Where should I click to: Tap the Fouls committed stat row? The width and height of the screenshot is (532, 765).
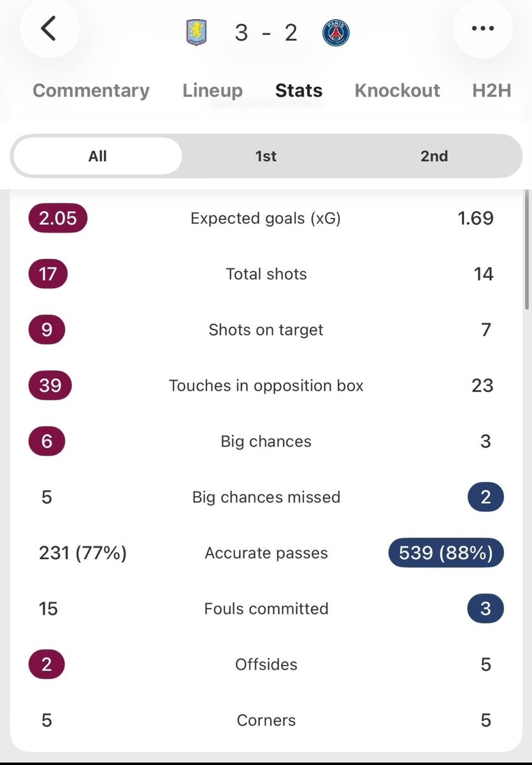(266, 609)
